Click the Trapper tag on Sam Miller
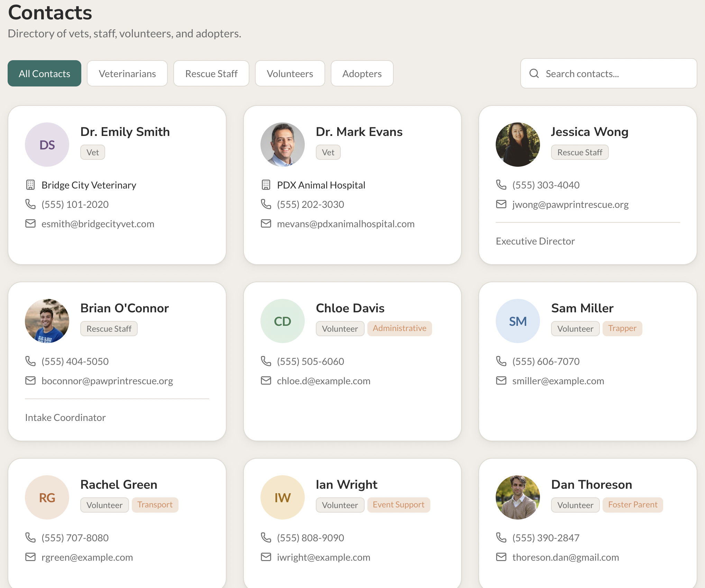Viewport: 705px width, 588px height. click(x=622, y=328)
